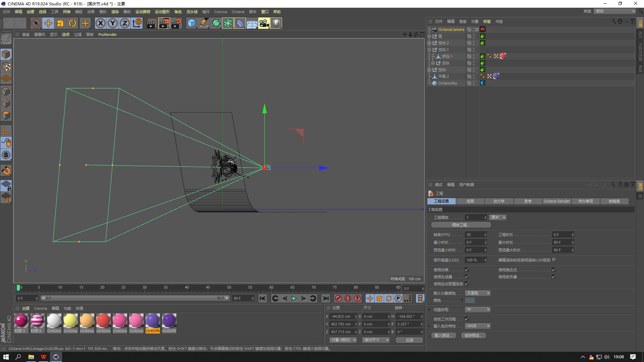Image resolution: width=644 pixels, height=362 pixels.
Task: Click the timeline preview range slider bar
Action: [135, 298]
